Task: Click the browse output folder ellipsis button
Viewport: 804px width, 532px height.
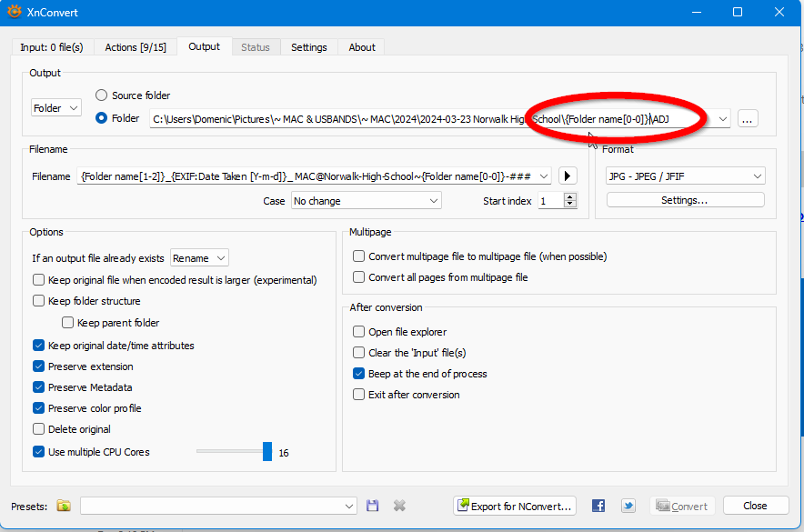Action: [748, 118]
